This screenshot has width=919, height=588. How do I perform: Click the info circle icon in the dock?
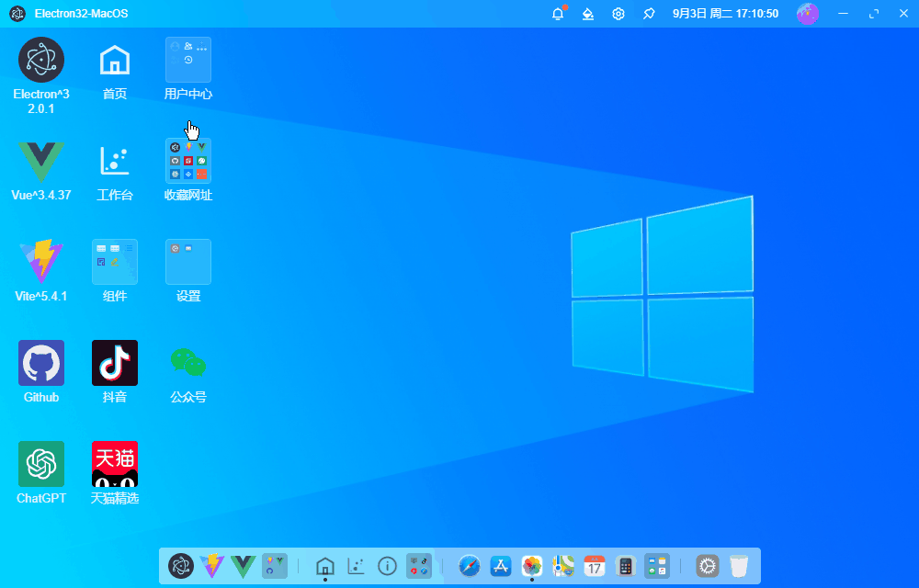point(387,566)
